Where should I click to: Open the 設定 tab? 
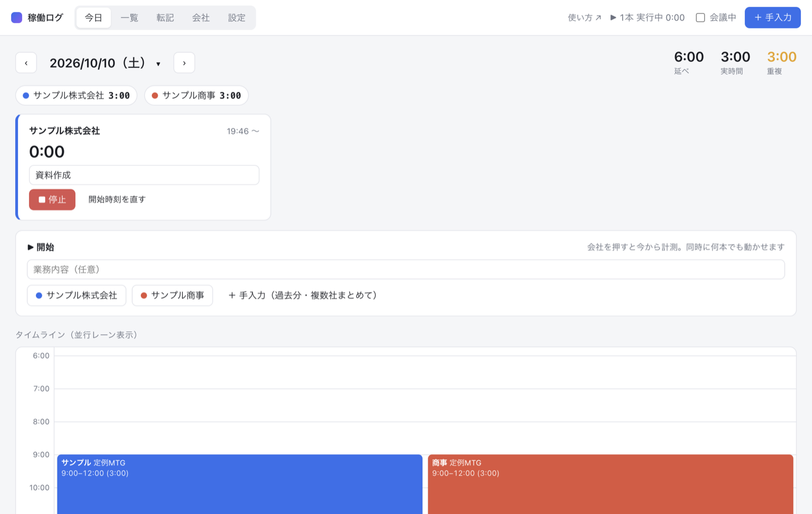coord(237,17)
